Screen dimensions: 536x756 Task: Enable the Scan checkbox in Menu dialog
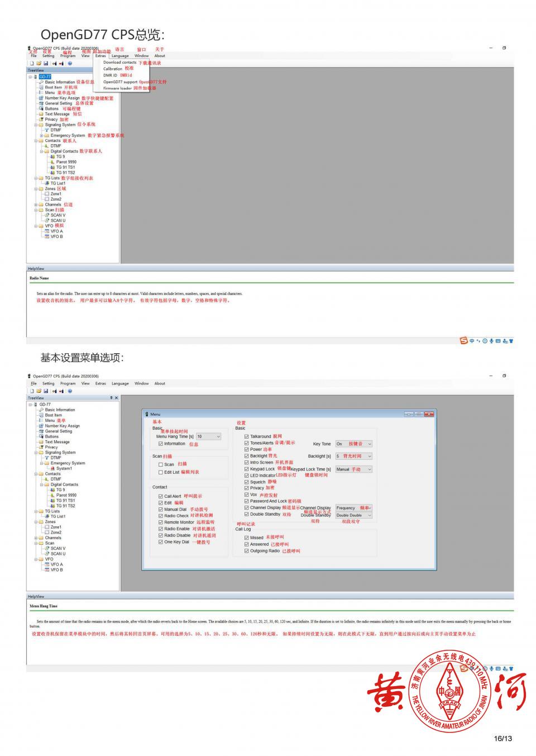pyautogui.click(x=161, y=464)
